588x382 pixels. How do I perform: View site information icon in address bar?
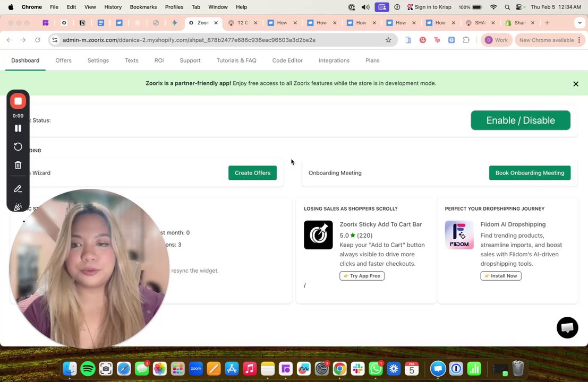(55, 40)
